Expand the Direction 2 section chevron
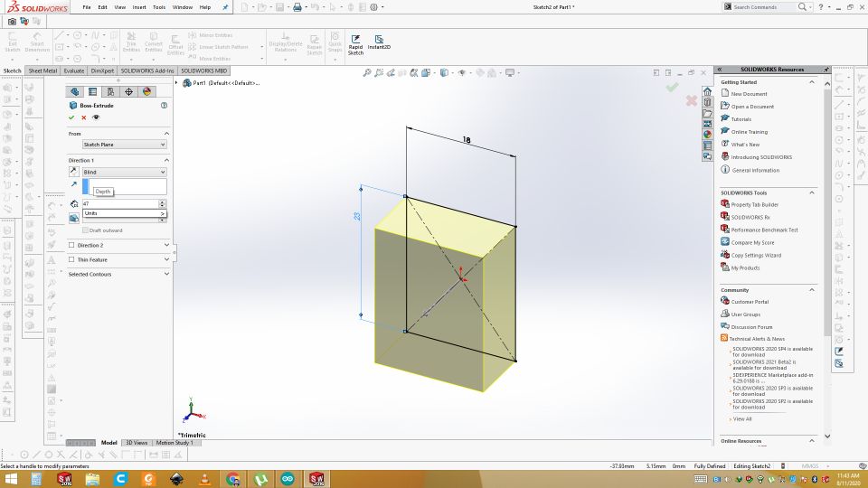This screenshot has height=488, width=868. pos(166,245)
